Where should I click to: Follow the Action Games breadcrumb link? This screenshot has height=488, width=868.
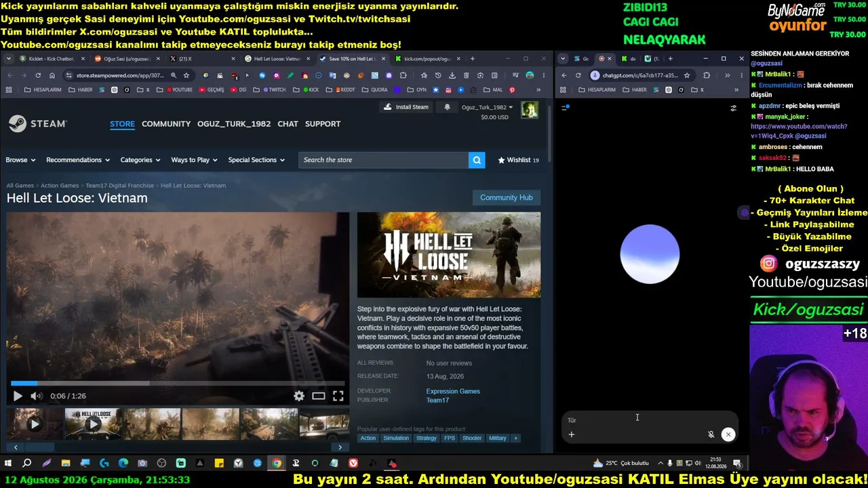pos(60,186)
